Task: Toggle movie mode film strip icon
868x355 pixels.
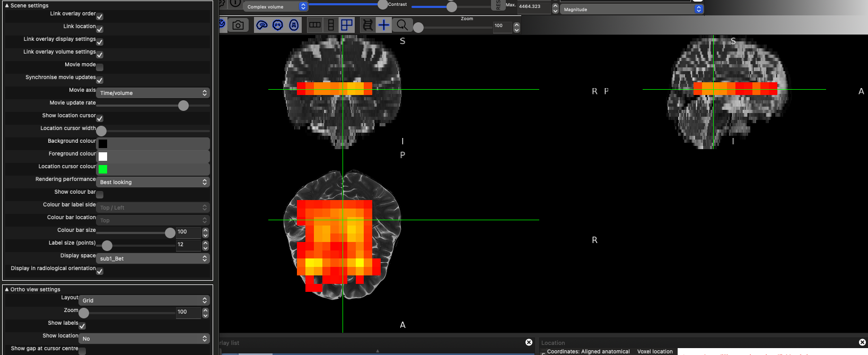Action: (x=367, y=25)
